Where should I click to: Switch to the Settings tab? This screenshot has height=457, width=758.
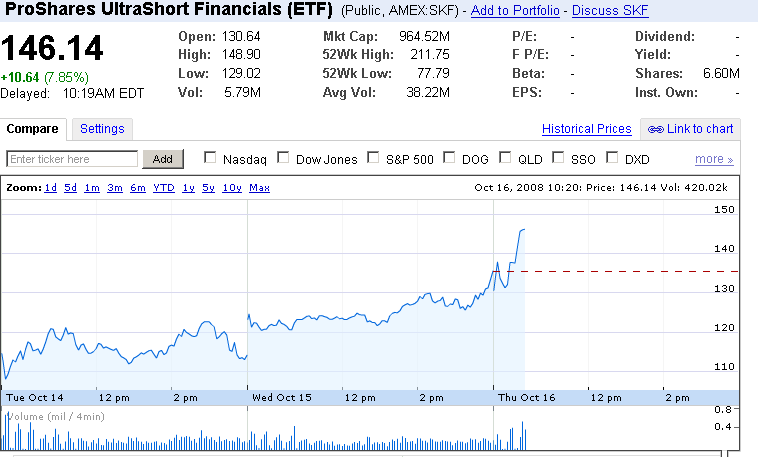[x=102, y=129]
